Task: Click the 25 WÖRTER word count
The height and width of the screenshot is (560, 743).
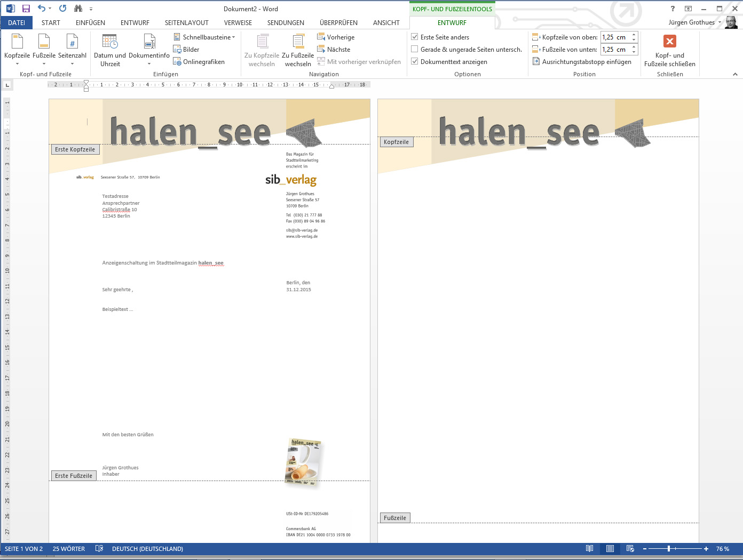Action: pos(69,549)
